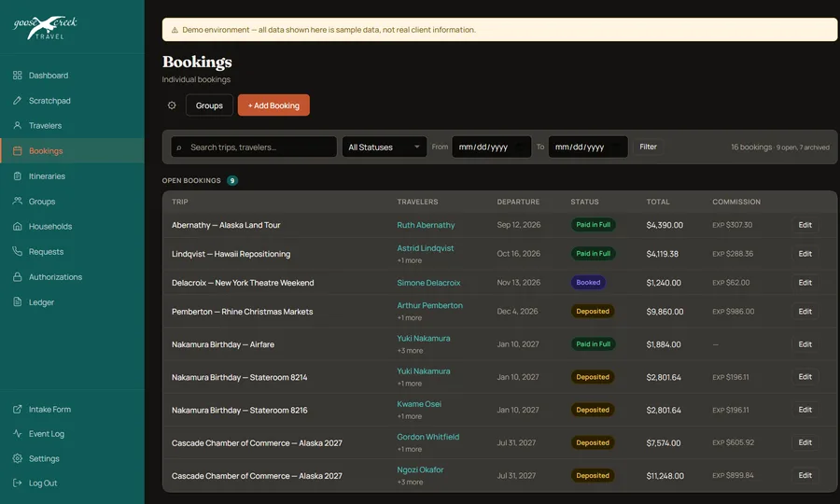Open the gear options beside Groups button
The image size is (840, 504).
[x=172, y=105]
